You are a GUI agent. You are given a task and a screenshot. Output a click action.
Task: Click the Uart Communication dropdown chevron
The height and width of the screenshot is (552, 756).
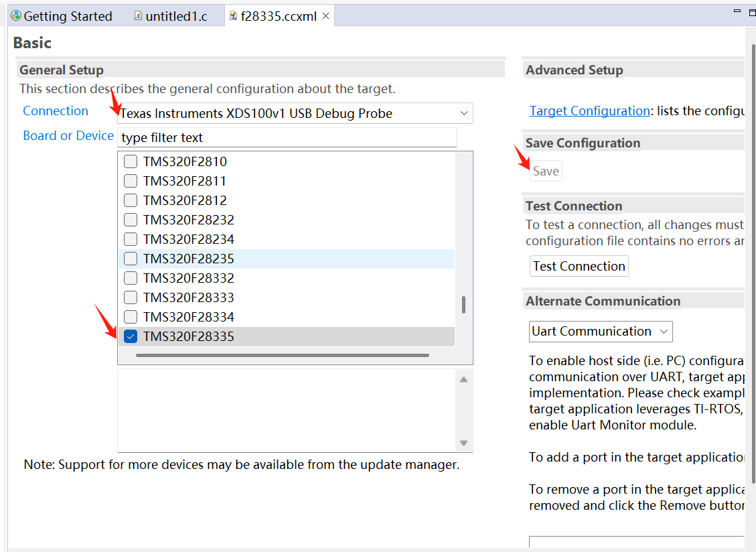pos(664,332)
